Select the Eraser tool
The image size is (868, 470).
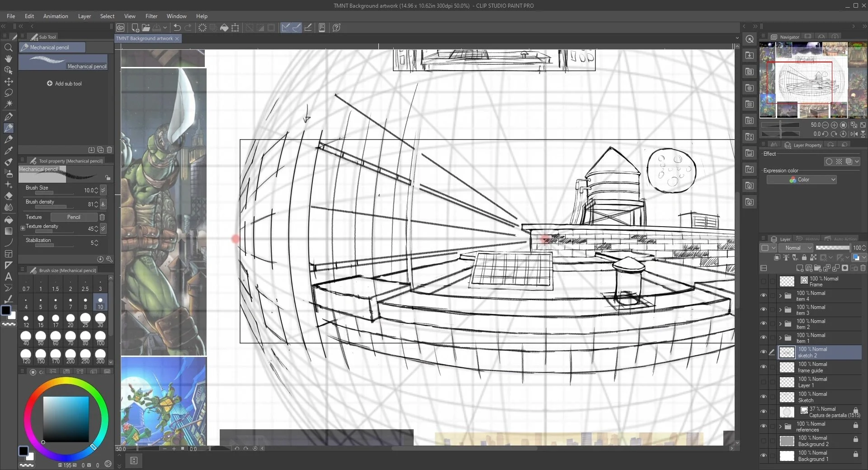coord(9,196)
